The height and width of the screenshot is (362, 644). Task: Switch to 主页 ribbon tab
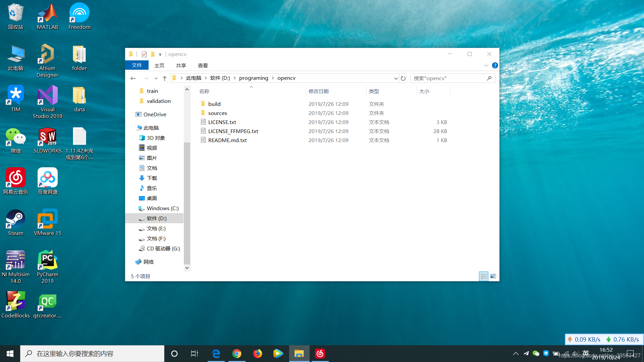tap(159, 65)
